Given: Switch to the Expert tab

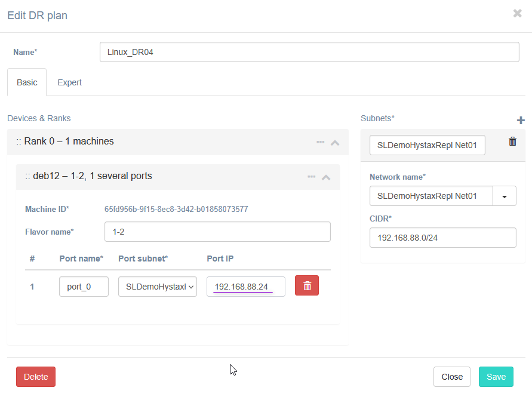Looking at the screenshot, I should [x=69, y=82].
